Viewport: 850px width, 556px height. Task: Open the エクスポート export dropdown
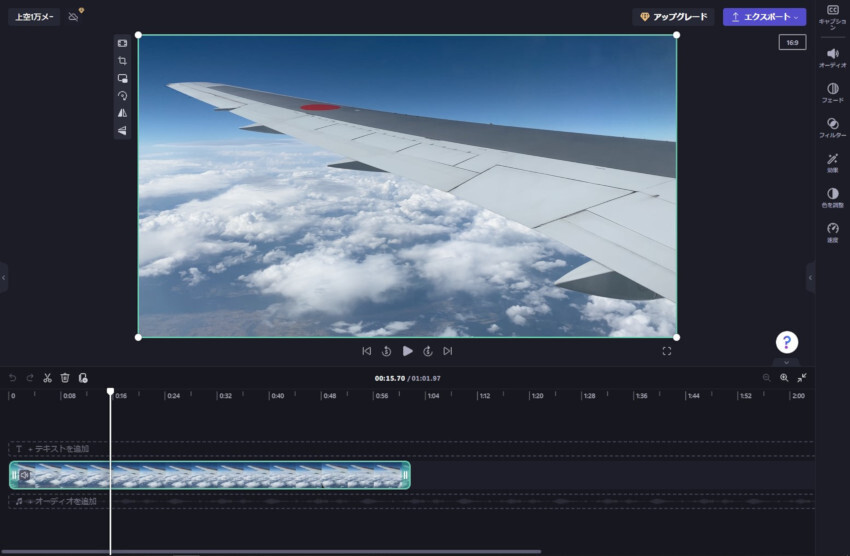click(764, 17)
